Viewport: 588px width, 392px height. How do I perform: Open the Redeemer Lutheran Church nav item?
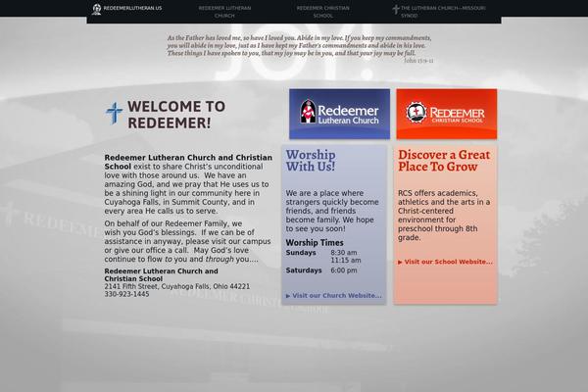pos(224,12)
